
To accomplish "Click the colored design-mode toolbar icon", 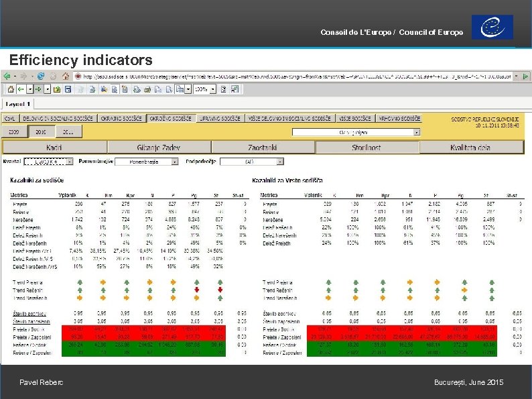I will click(104, 90).
